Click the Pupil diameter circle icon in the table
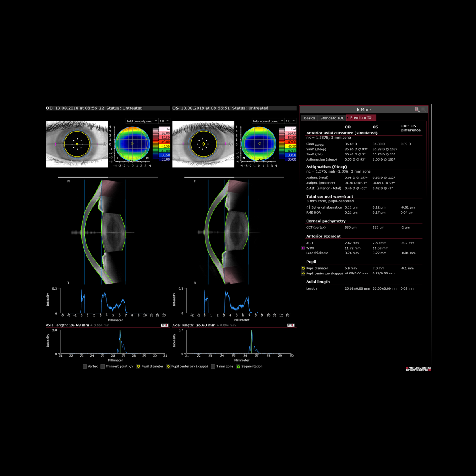 (x=303, y=268)
